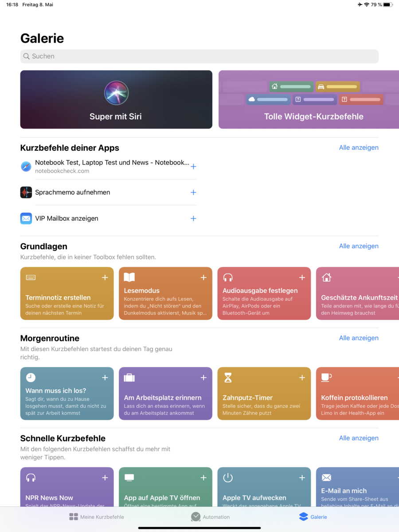Show all Schnelle Kurzbefehle
Image resolution: width=399 pixels, height=532 pixels.
359,438
